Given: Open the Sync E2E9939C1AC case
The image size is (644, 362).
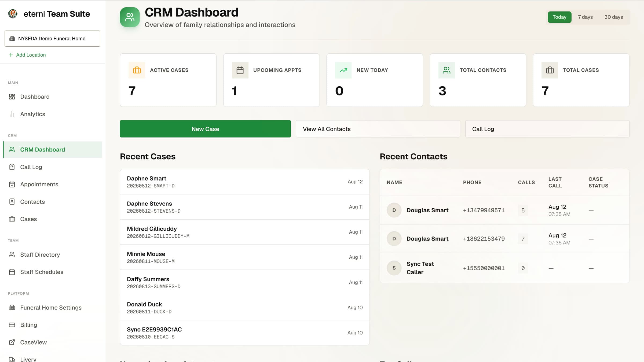Looking at the screenshot, I should coord(245,333).
